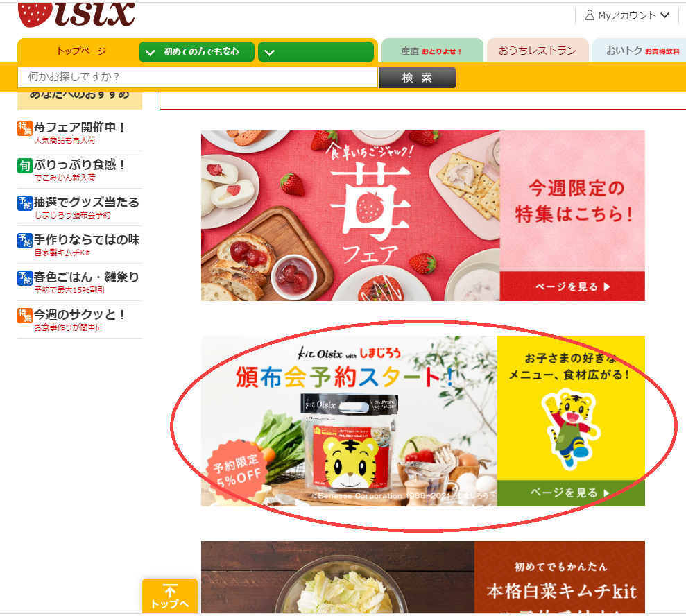
Task: Click the 検索 search button
Action: tap(417, 78)
